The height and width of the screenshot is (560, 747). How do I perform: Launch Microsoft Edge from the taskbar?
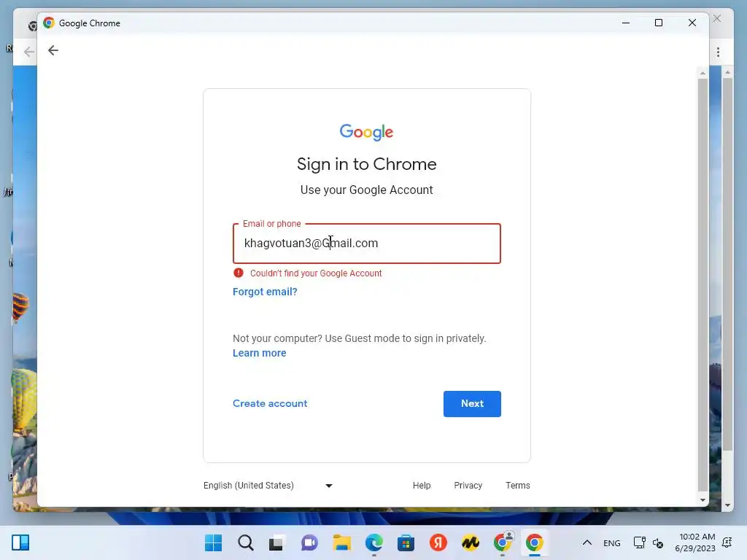[374, 542]
